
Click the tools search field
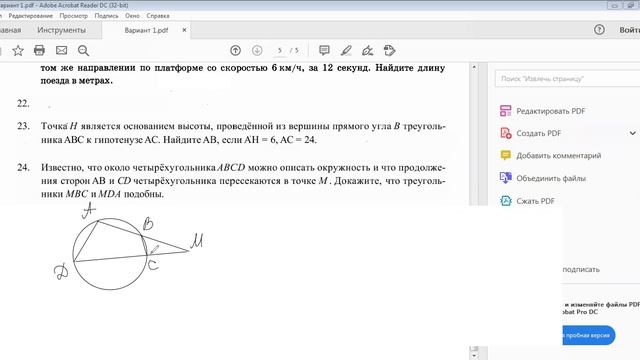tap(567, 78)
